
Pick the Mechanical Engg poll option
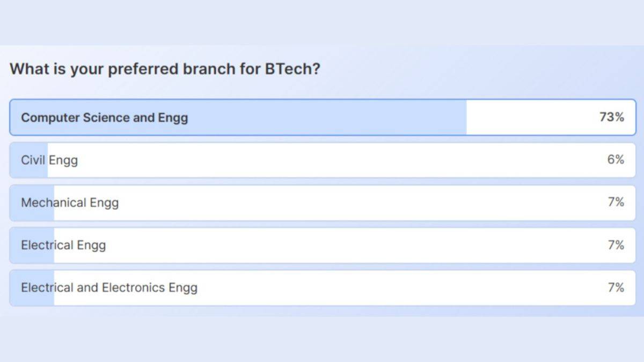click(70, 203)
